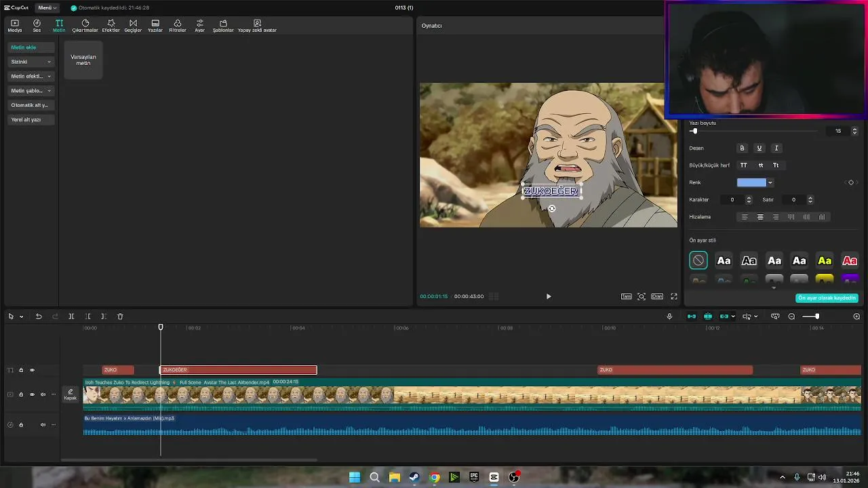
Task: Toggle the clip linkage icon
Action: pyautogui.click(x=724, y=317)
